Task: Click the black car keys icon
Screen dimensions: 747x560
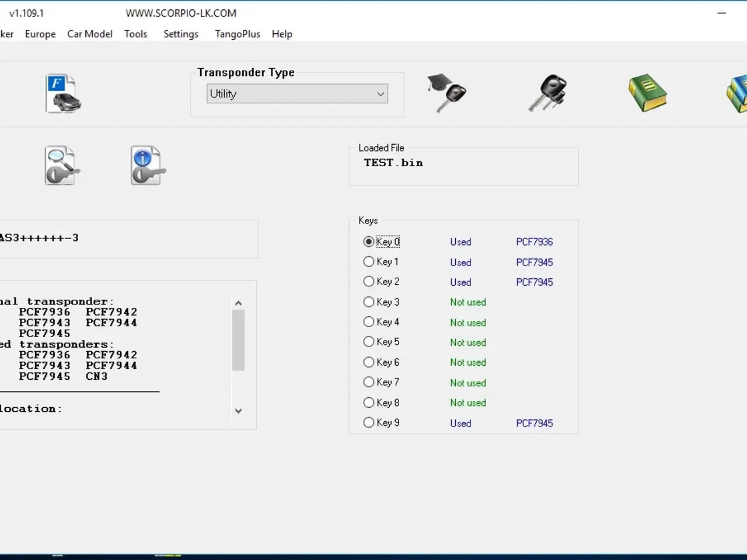Action: (x=547, y=93)
